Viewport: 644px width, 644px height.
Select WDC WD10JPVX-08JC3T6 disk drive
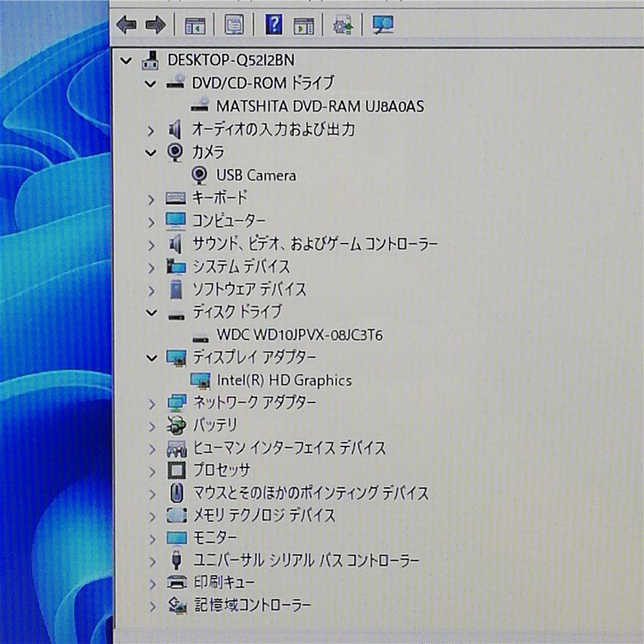click(299, 335)
